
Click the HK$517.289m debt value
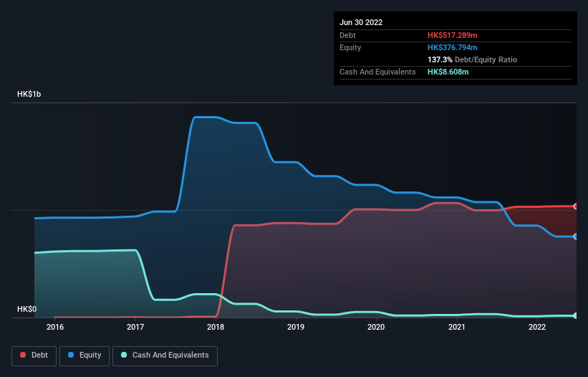pos(452,35)
